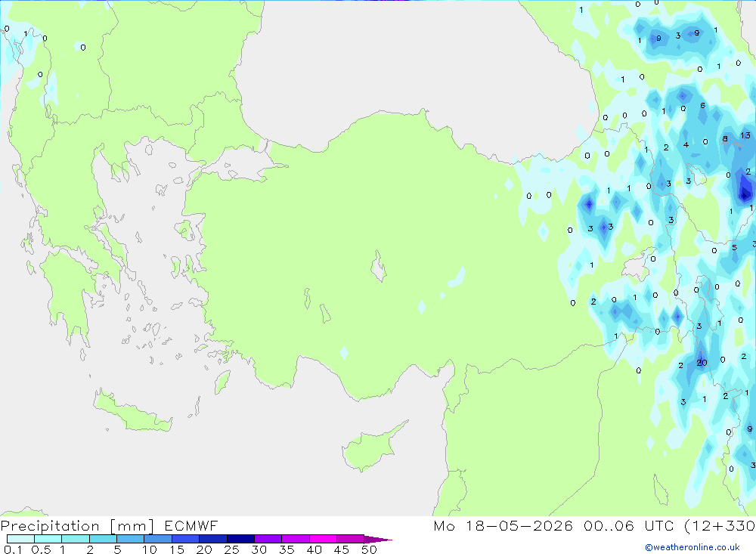Click the '6' precipitation value on the map
This screenshot has height=554, width=756.
702,106
